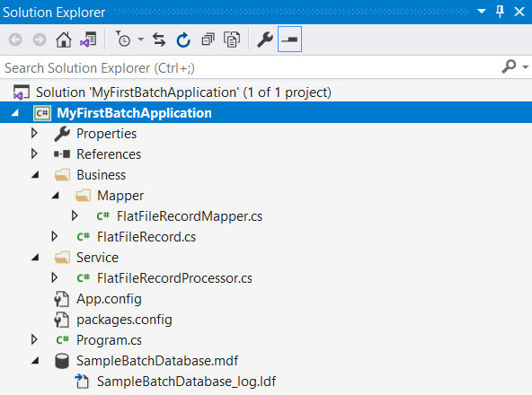The width and height of the screenshot is (532, 395).
Task: Expand FlatFileRecordMapper.cs
Action: 75,216
